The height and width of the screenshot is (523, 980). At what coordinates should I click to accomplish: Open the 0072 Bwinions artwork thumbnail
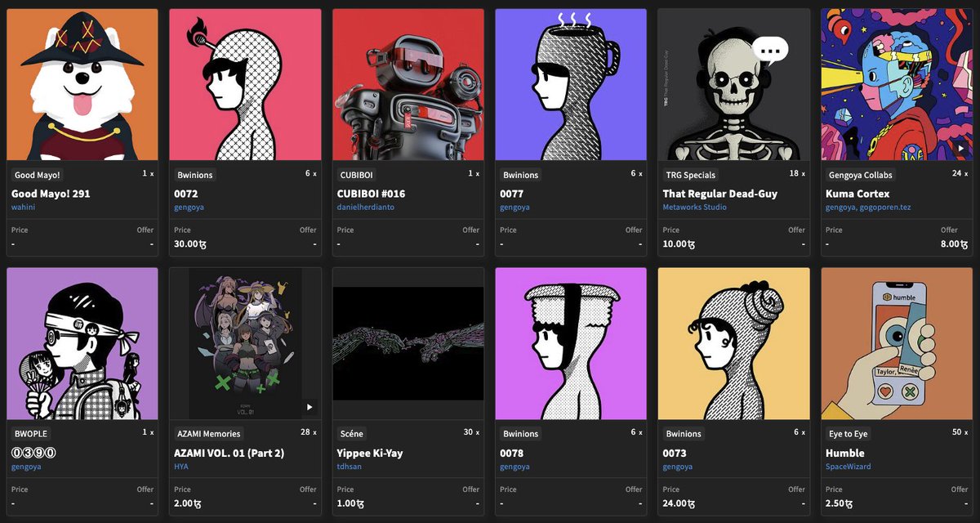[x=245, y=85]
